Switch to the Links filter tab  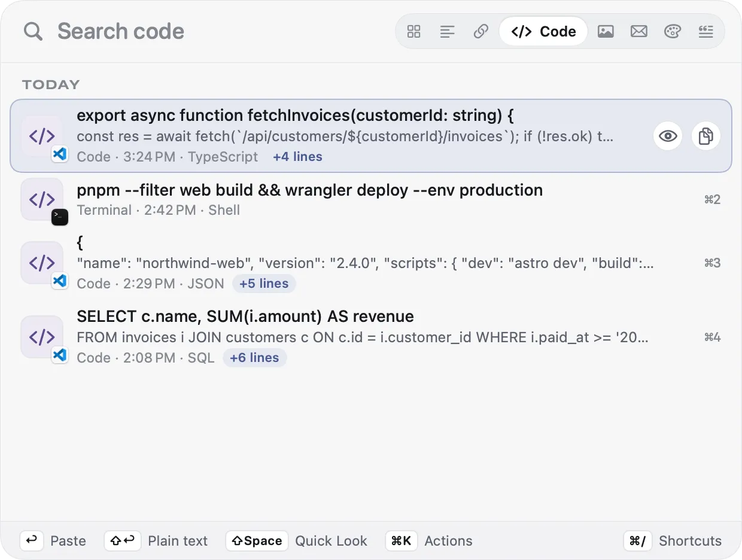click(481, 31)
